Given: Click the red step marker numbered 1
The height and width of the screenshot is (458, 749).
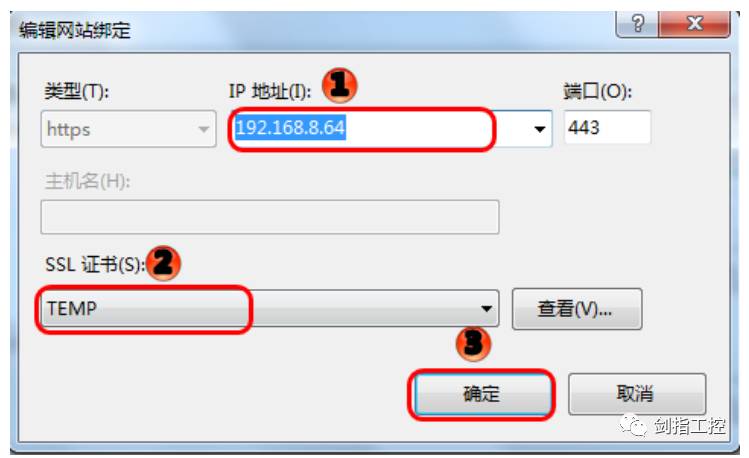Looking at the screenshot, I should tap(339, 85).
